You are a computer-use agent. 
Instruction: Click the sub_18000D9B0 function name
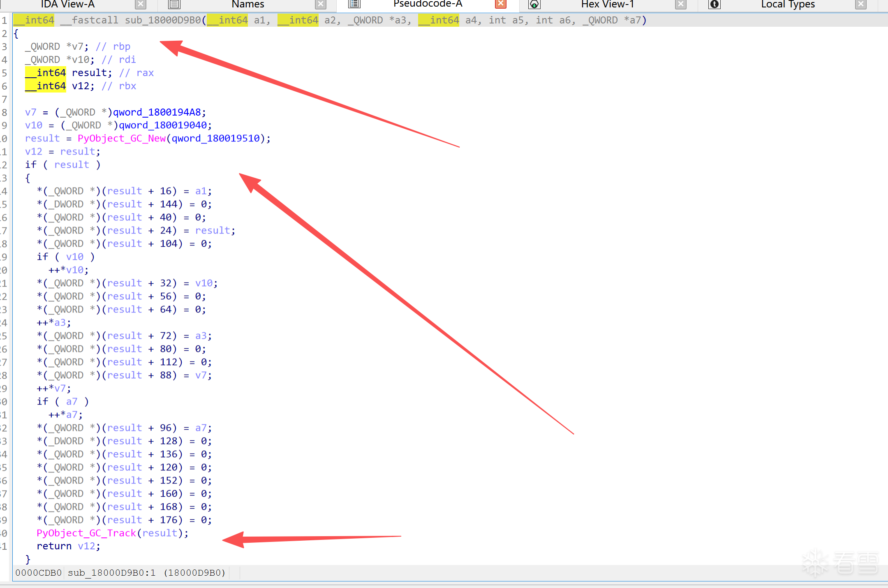[x=163, y=20]
